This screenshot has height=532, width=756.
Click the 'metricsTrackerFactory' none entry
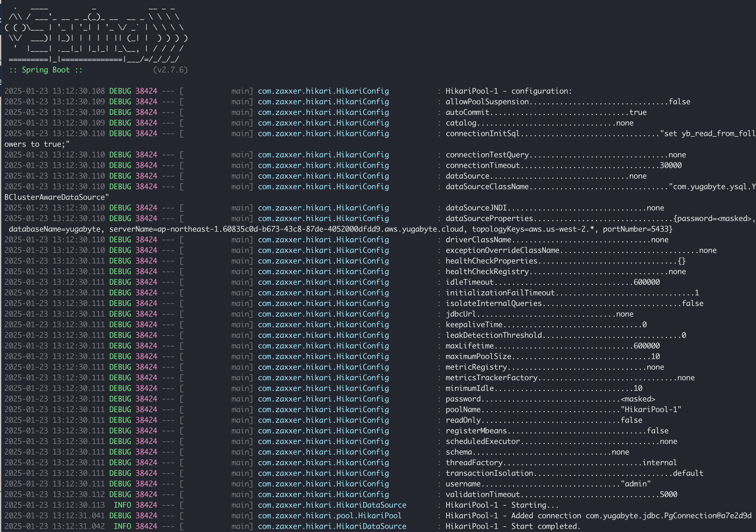(x=570, y=377)
